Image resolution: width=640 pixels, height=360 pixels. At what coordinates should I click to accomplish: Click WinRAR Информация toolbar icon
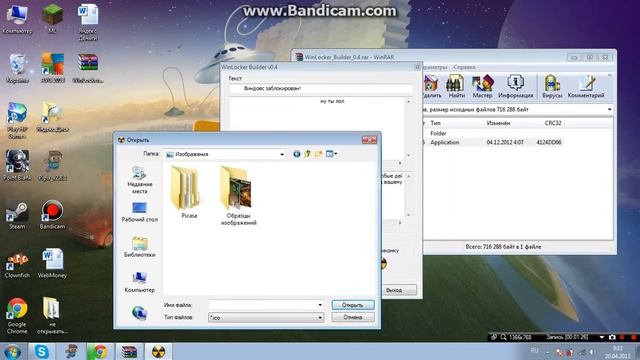[516, 87]
